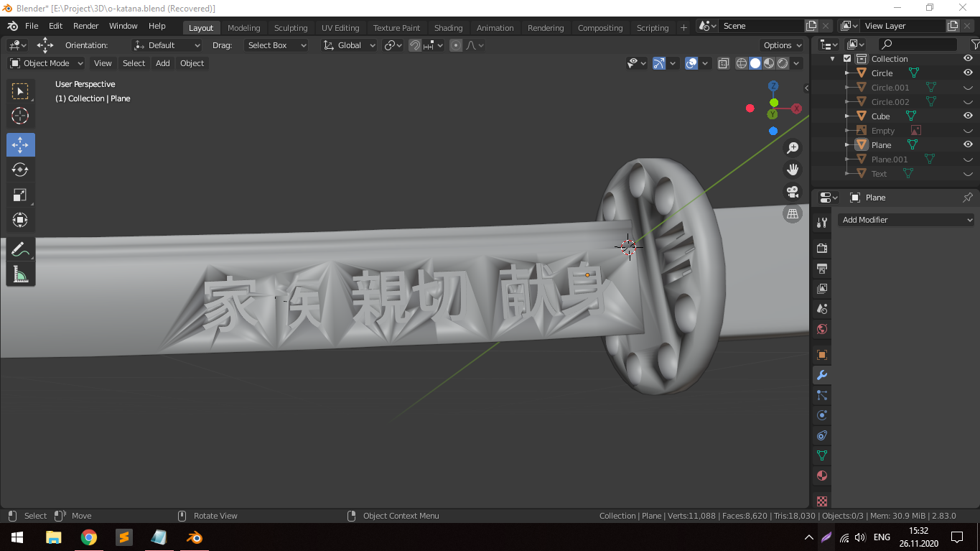Activate the Rotate tool
The image size is (980, 551).
[x=20, y=170]
